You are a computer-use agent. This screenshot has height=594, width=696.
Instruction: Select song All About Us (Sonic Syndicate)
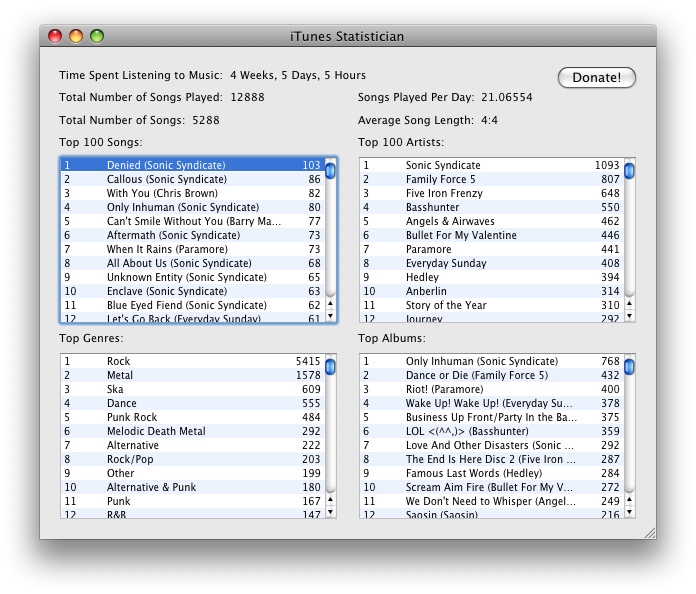click(193, 263)
